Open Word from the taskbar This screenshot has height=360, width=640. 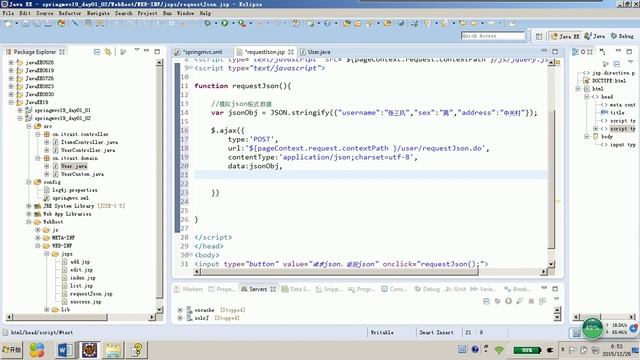pos(64,350)
